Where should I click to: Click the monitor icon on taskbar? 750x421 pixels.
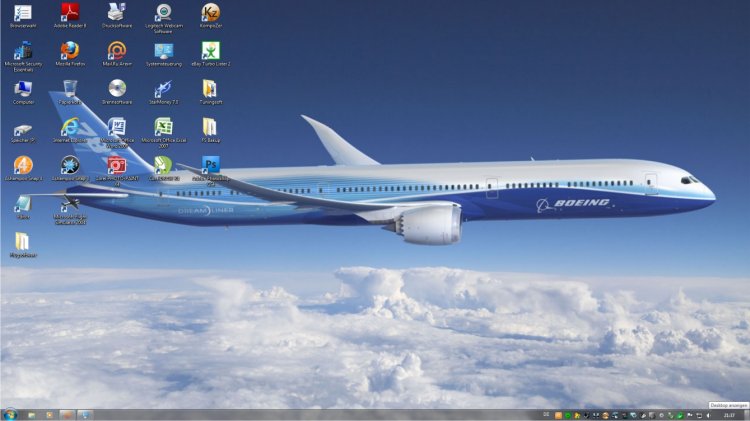(85, 415)
